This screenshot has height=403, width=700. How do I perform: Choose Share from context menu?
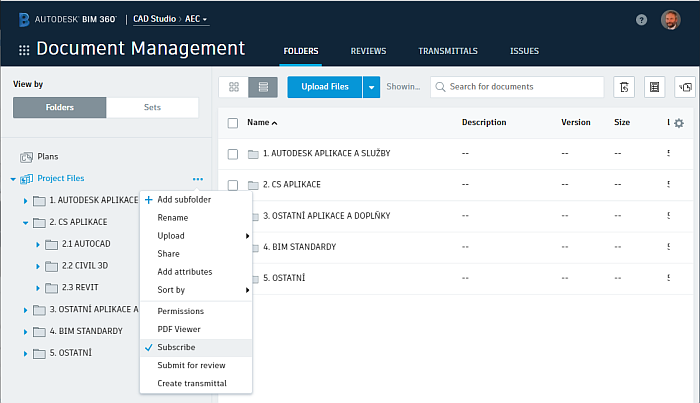196,253
